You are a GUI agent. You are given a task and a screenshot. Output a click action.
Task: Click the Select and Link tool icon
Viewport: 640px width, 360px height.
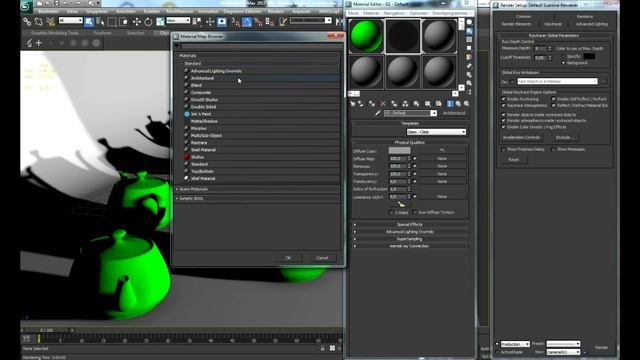coord(27,21)
